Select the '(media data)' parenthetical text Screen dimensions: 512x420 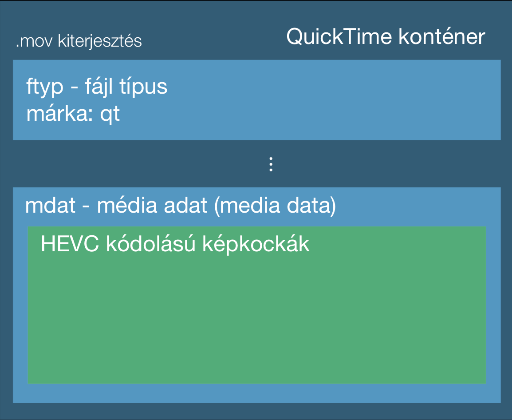pos(275,206)
